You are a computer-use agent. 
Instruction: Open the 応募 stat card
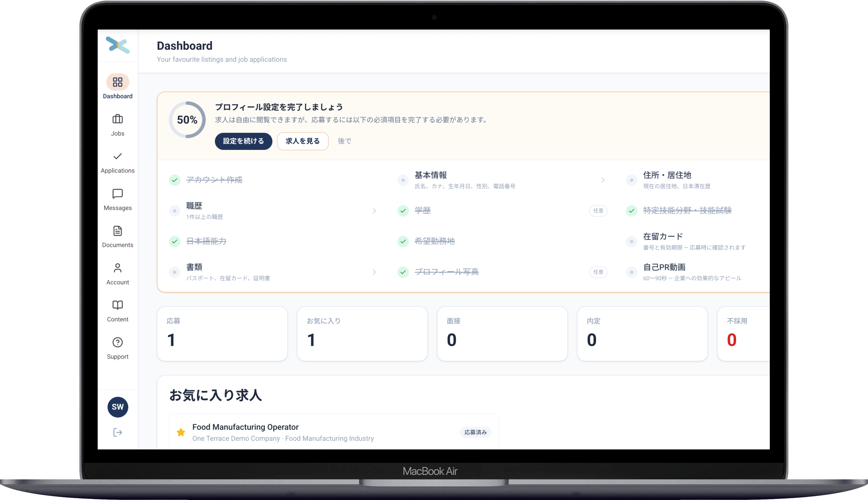[x=222, y=334]
